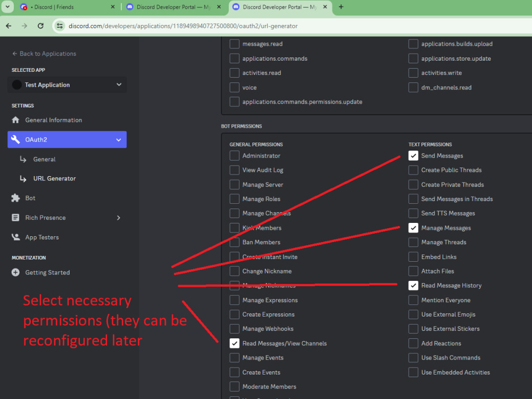The image size is (532, 399).
Task: Enable Send Messages in Threads
Action: pyautogui.click(x=413, y=199)
